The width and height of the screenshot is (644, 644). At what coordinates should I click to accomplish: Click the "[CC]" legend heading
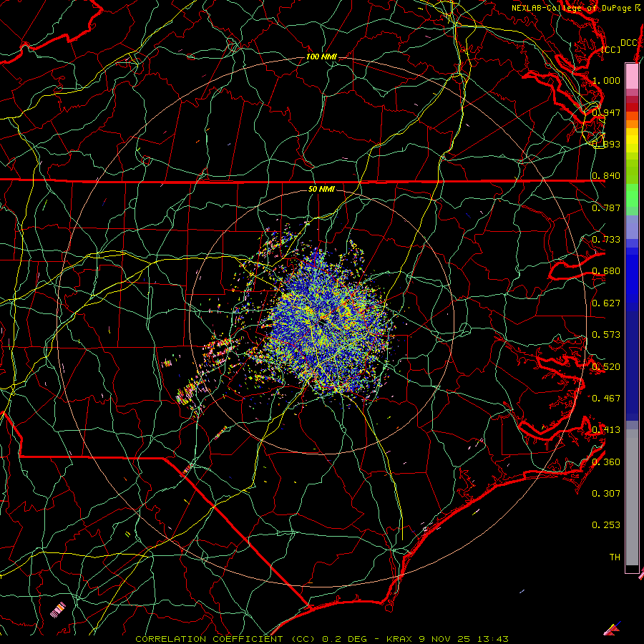tap(610, 49)
